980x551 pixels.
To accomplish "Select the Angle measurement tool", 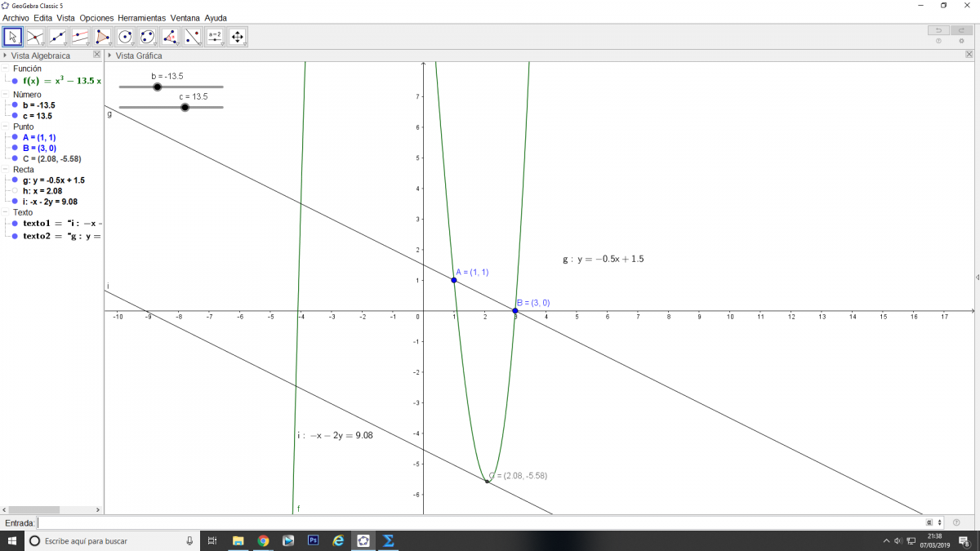I will point(170,37).
